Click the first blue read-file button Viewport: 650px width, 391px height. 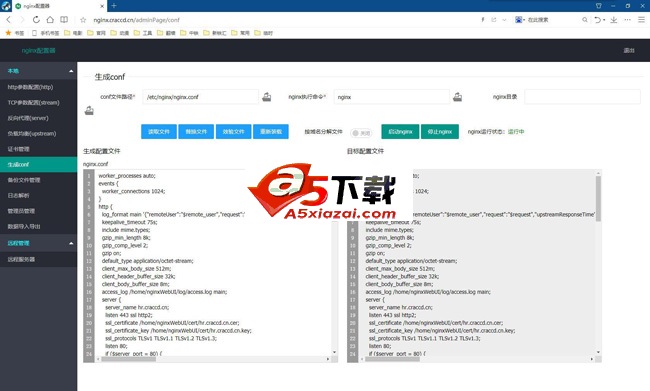coord(159,131)
